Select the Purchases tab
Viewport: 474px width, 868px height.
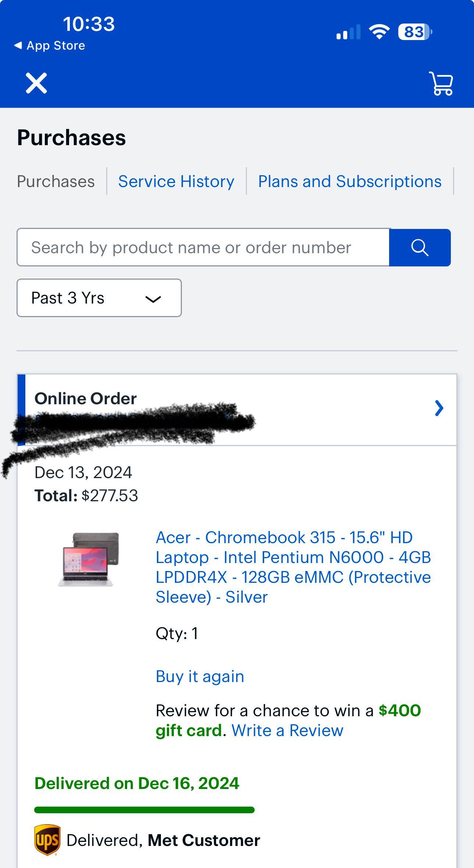tap(56, 181)
